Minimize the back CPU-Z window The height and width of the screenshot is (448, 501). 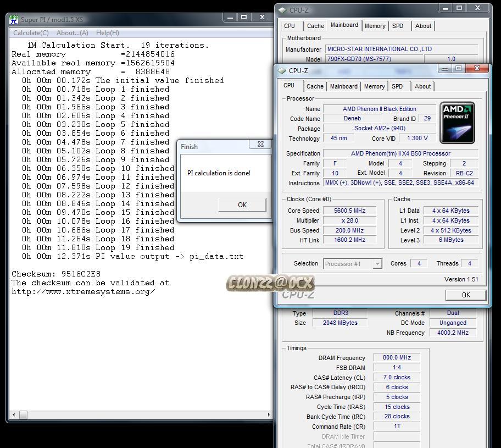(446, 8)
